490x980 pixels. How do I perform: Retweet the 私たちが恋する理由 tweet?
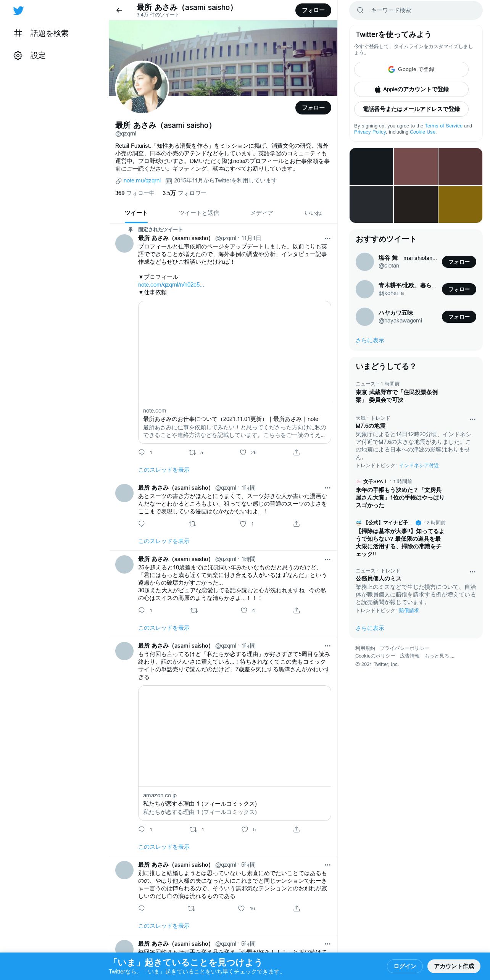pyautogui.click(x=193, y=829)
